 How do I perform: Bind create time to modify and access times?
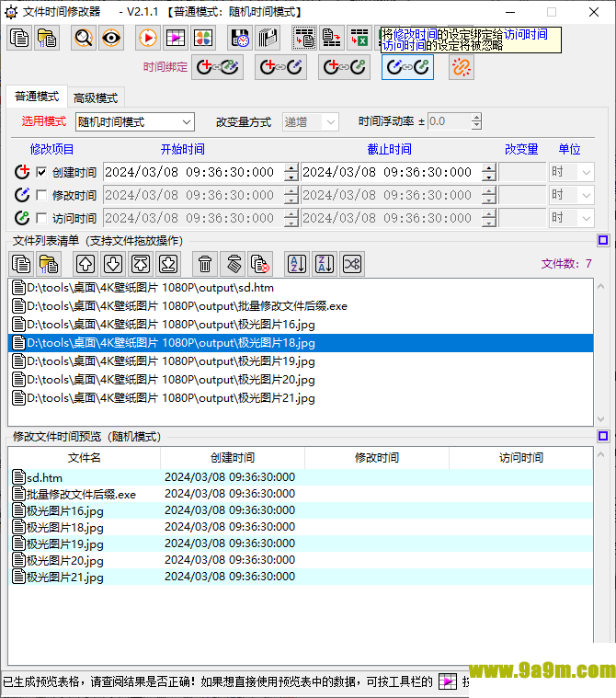217,67
